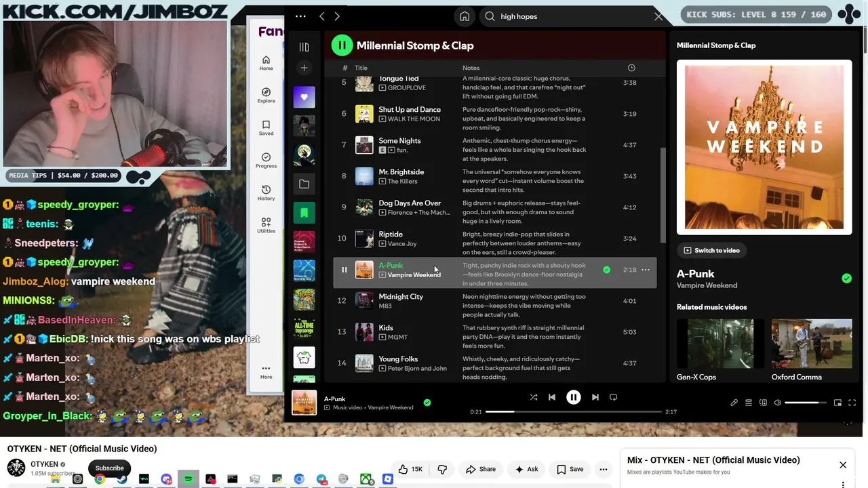The width and height of the screenshot is (868, 488).
Task: Open Utilities in the background app sidebar
Action: (266, 226)
